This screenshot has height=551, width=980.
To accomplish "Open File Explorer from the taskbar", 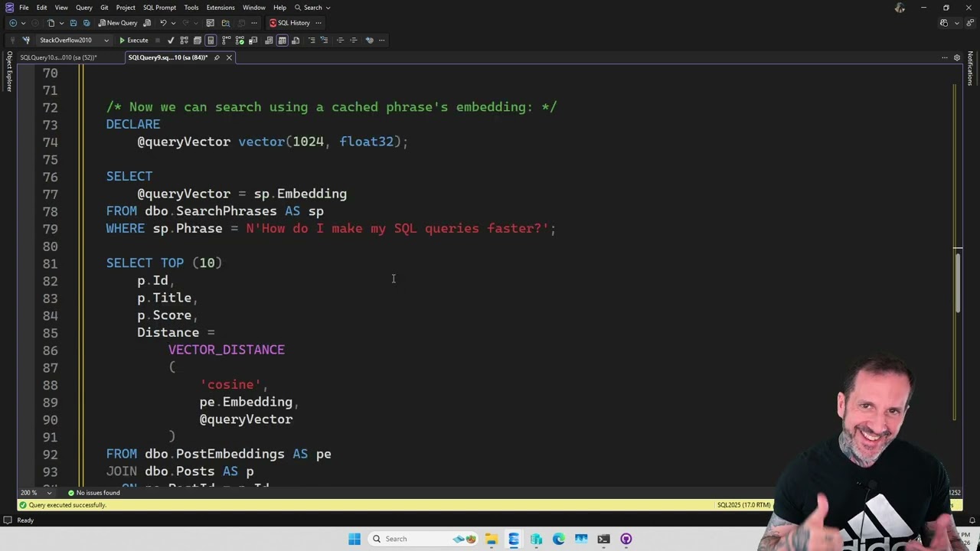I will [x=492, y=539].
